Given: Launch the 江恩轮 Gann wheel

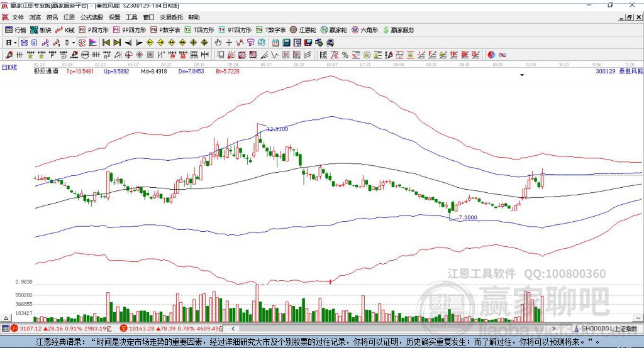Looking at the screenshot, I should click(x=303, y=30).
